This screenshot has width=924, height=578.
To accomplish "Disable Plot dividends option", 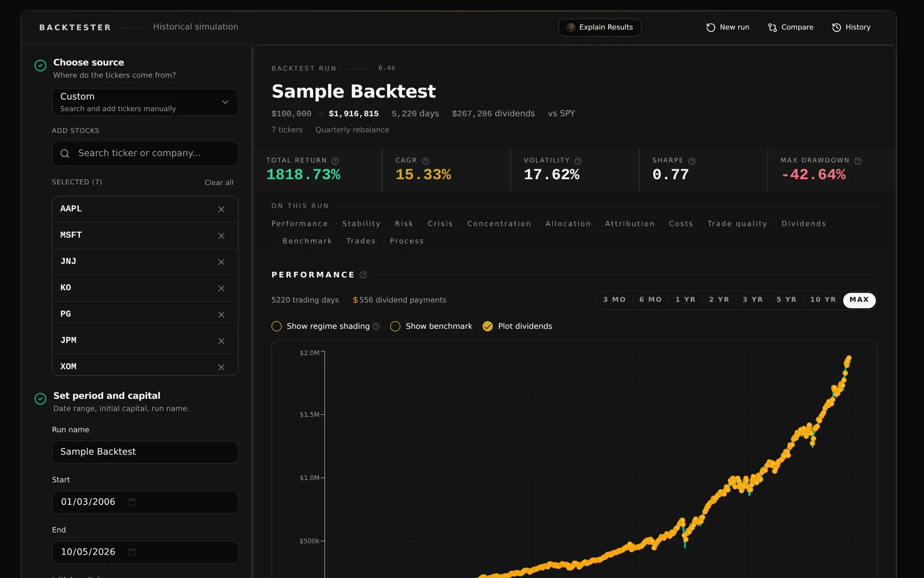I will click(x=488, y=327).
